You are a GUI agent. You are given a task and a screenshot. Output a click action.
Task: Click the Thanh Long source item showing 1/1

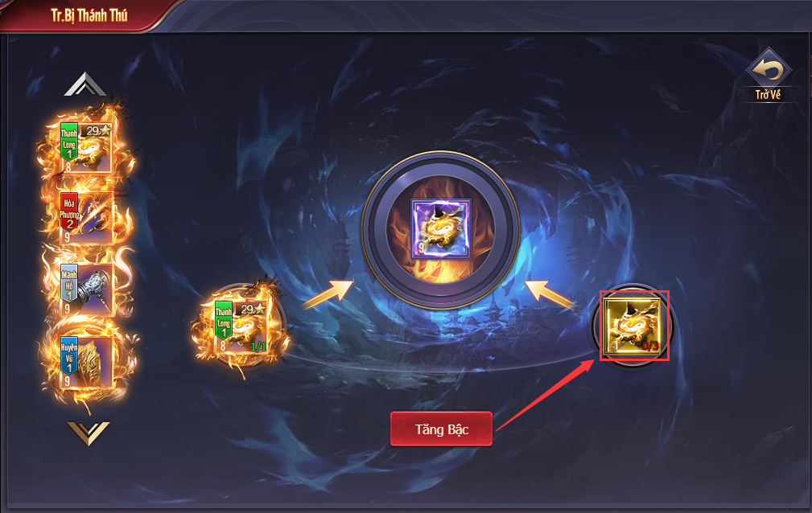point(241,326)
